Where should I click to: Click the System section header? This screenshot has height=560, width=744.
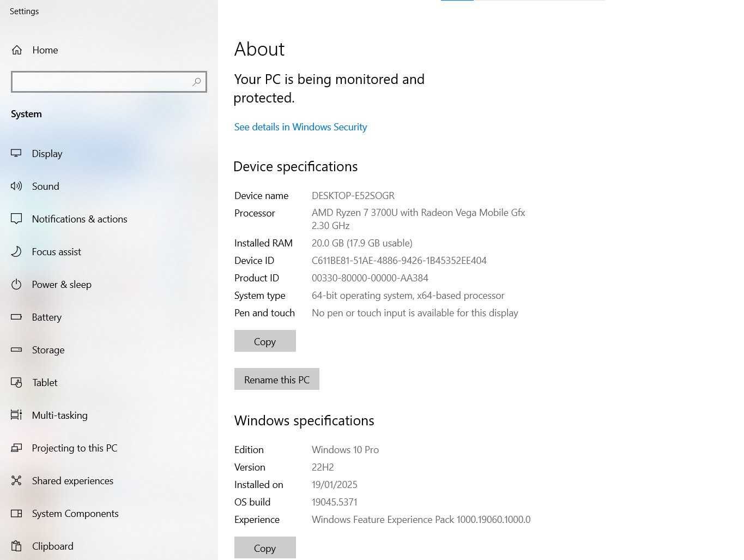coord(26,114)
